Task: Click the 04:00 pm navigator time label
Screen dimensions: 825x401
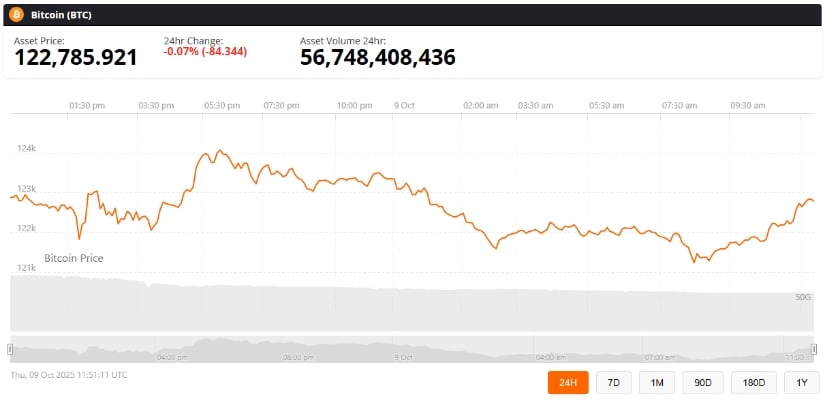Action: point(173,356)
